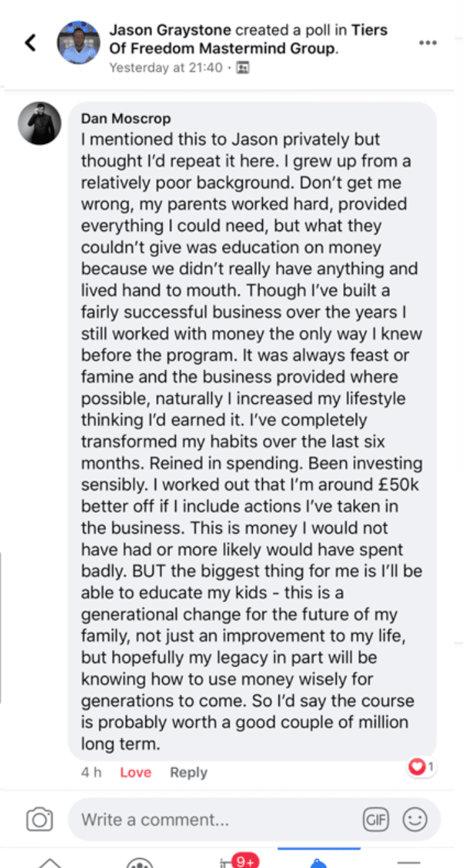The width and height of the screenshot is (463, 868).
Task: Open the GIF picker
Action: tap(375, 820)
